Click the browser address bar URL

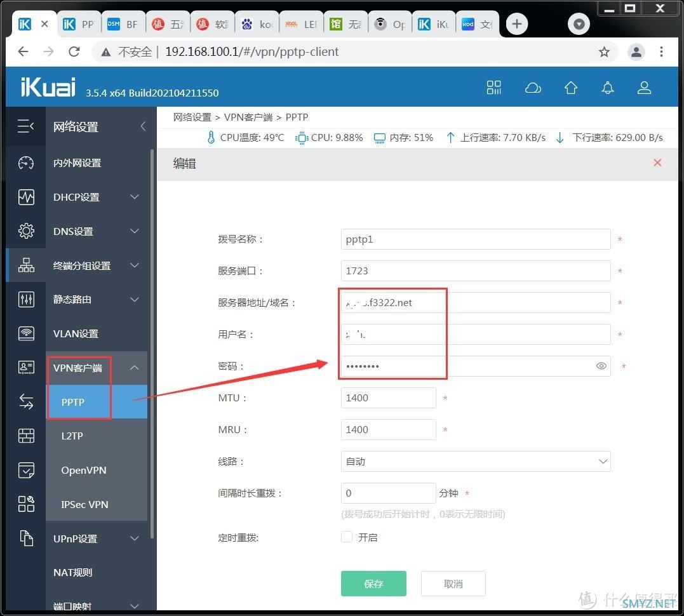point(251,51)
